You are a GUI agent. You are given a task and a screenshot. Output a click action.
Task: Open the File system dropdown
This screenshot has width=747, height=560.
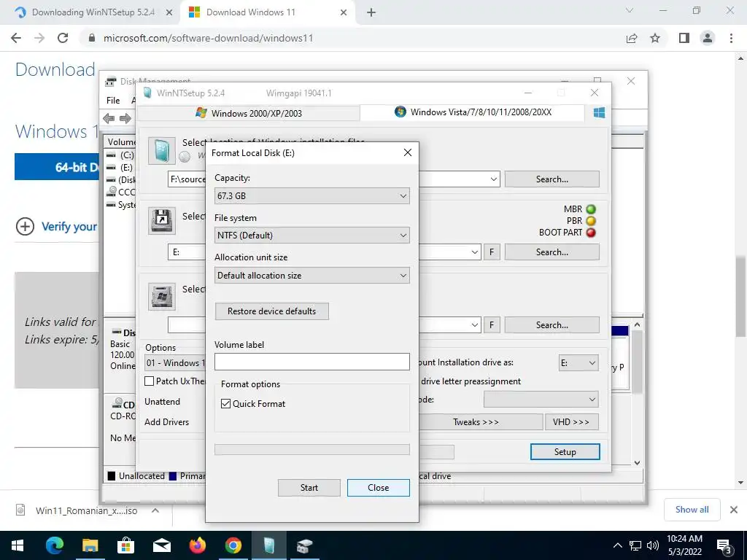click(312, 236)
